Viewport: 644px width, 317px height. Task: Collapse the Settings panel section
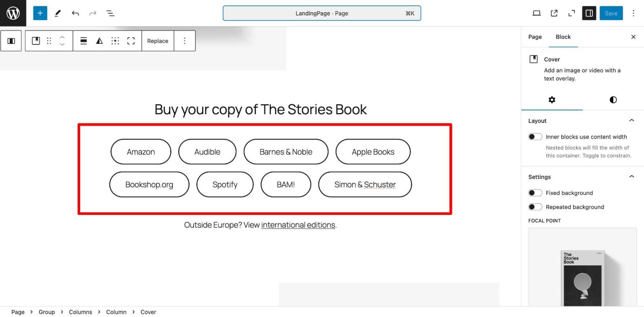(x=631, y=177)
